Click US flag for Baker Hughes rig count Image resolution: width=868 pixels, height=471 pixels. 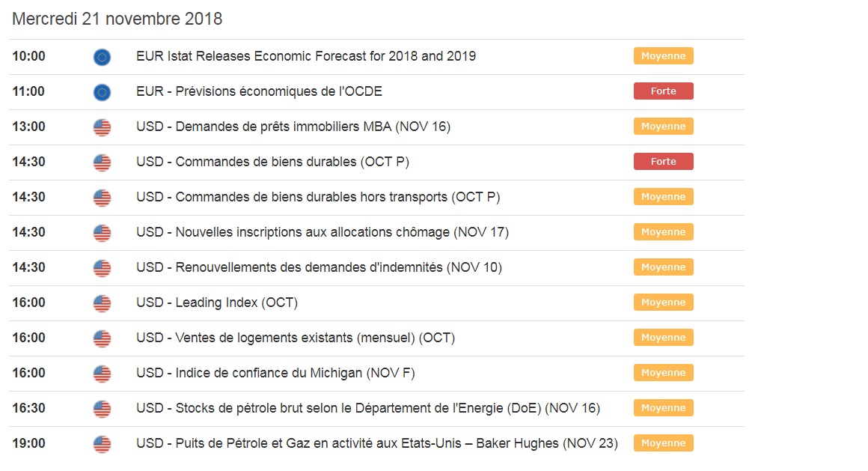click(x=102, y=444)
